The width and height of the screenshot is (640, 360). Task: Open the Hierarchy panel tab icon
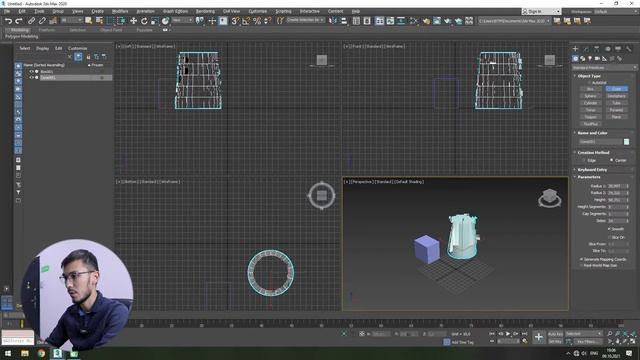click(x=597, y=49)
